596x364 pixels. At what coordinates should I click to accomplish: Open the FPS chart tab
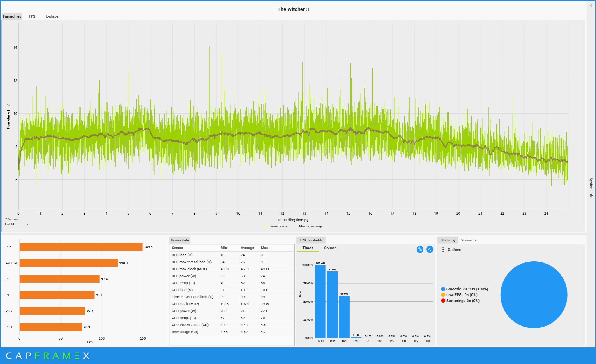[32, 16]
